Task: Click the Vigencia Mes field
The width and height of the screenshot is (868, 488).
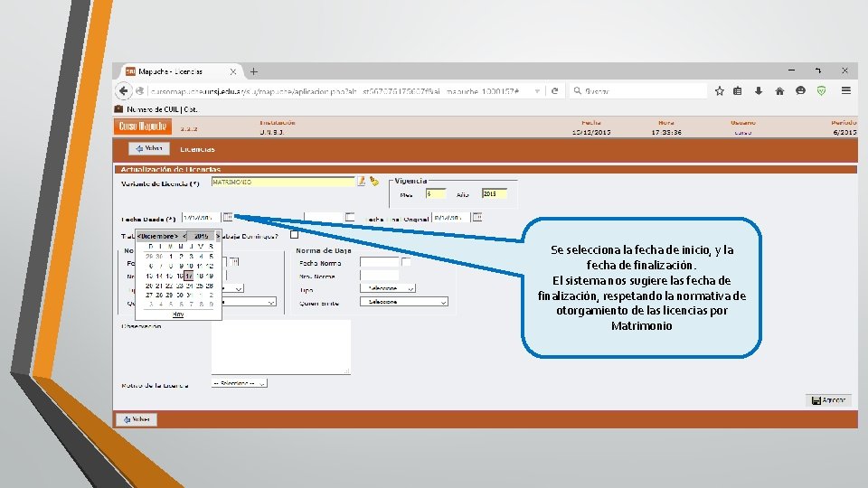Action: coord(435,193)
